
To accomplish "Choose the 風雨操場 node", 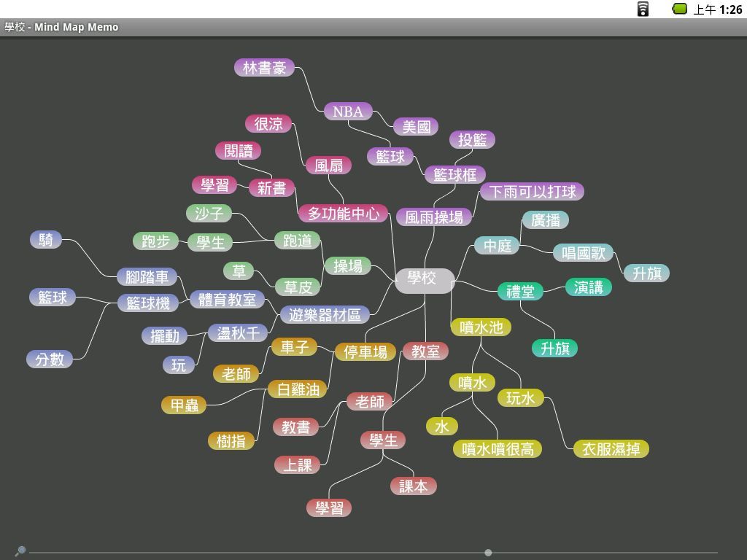I will (434, 217).
